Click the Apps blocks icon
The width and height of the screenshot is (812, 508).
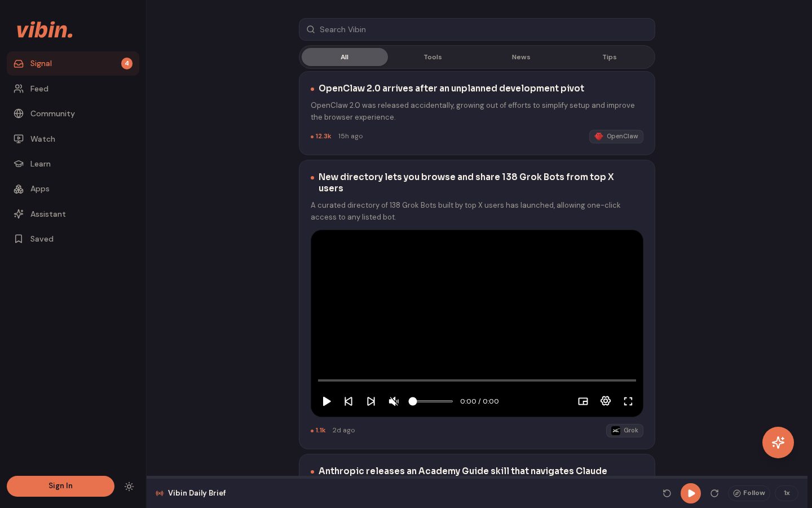tap(19, 189)
